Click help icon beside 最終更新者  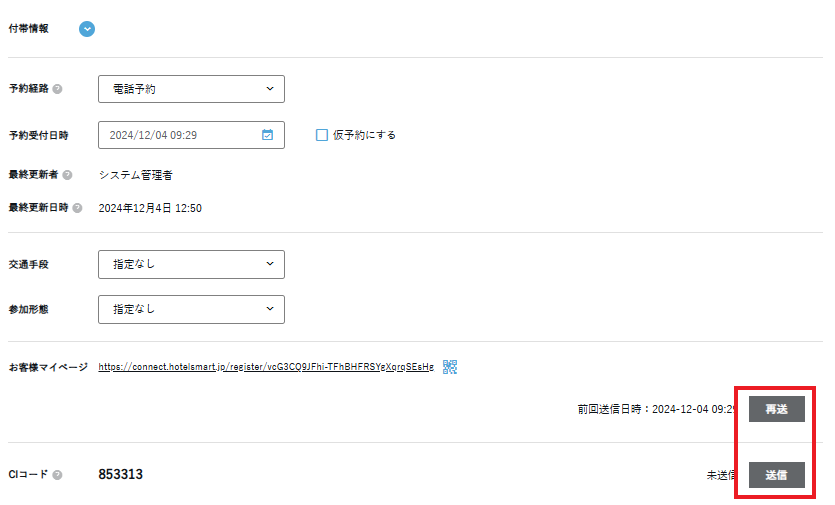pos(67,175)
